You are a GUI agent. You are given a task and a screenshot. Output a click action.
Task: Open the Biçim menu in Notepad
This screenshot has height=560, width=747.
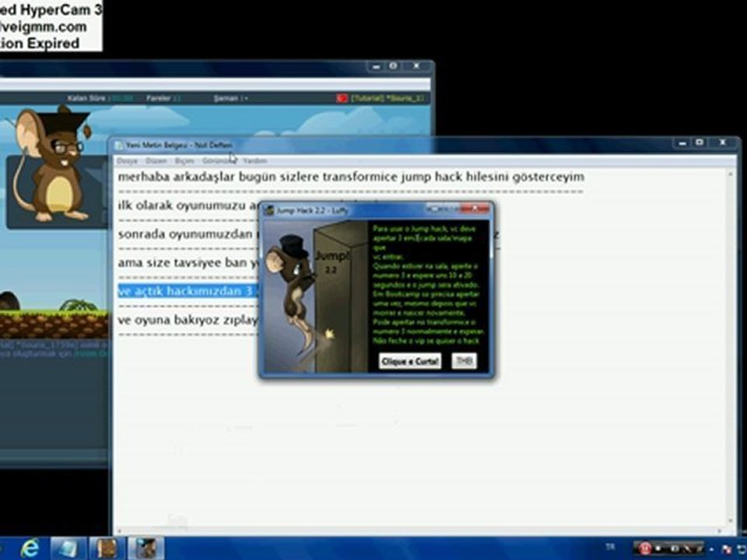point(184,161)
